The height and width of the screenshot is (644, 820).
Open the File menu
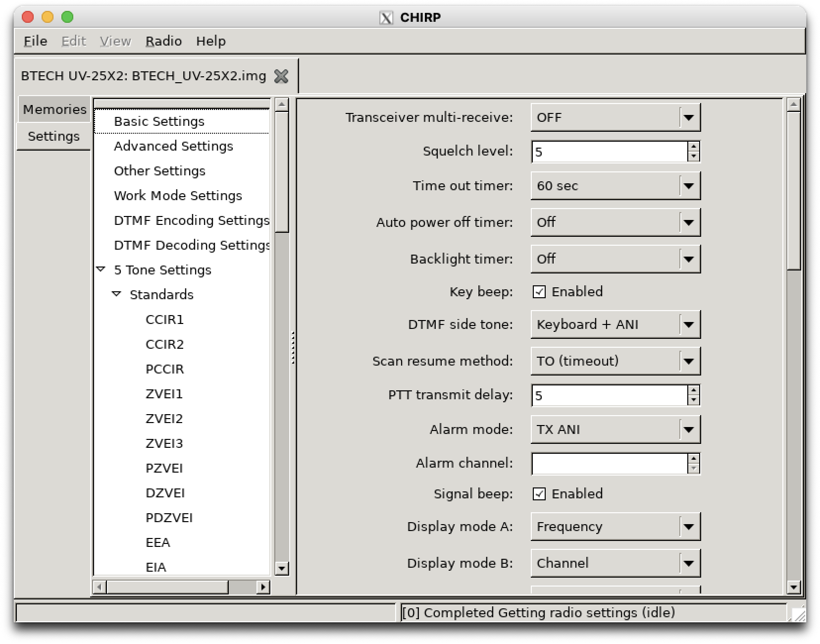35,41
